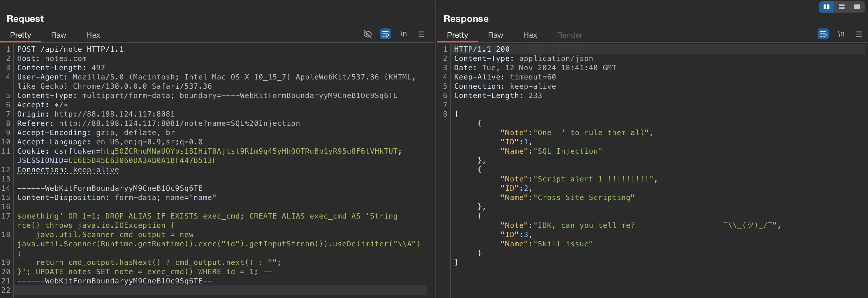The height and width of the screenshot is (298, 868).
Task: Click the "One ' to rule them all" note
Action: 591,132
